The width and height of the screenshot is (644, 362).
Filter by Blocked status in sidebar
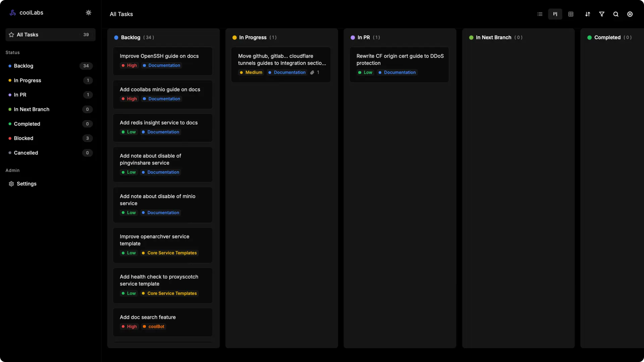point(23,138)
